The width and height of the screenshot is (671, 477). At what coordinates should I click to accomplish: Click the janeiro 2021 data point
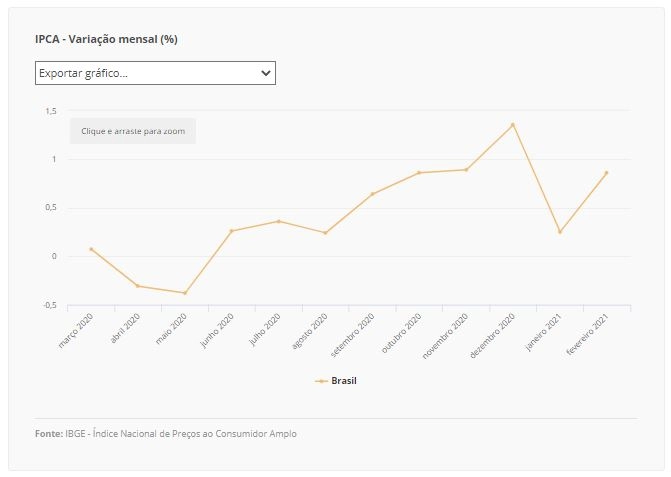click(x=560, y=232)
